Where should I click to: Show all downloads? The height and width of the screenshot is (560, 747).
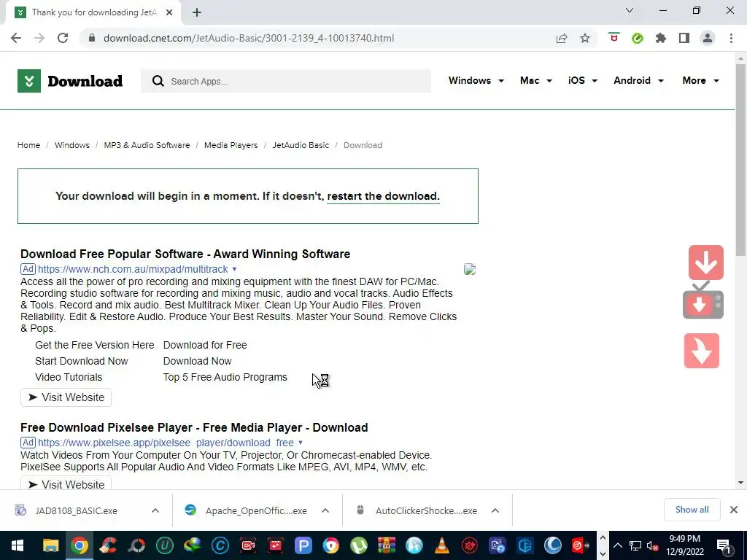point(692,510)
